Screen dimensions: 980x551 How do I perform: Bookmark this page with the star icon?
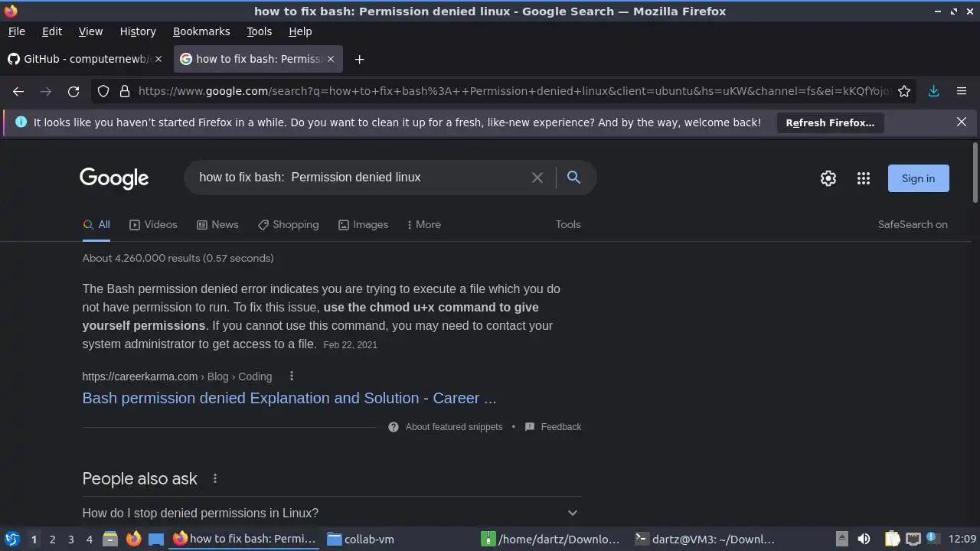pyautogui.click(x=904, y=91)
